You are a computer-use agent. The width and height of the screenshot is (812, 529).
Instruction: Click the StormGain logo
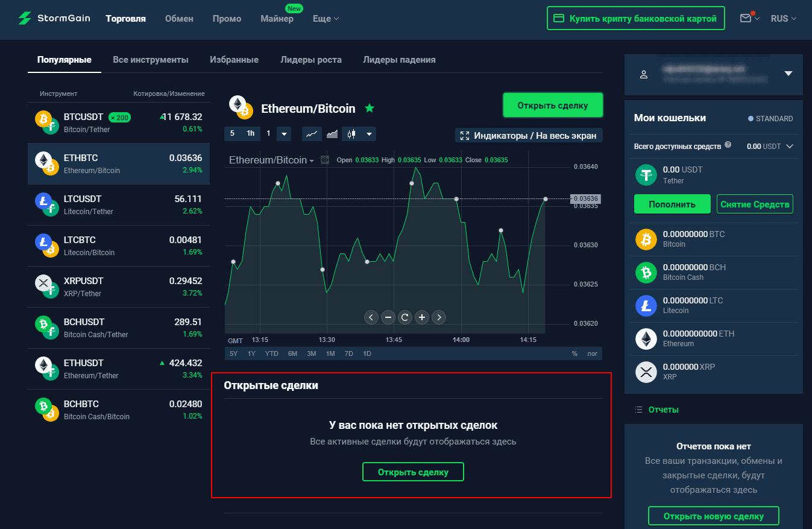pyautogui.click(x=54, y=19)
